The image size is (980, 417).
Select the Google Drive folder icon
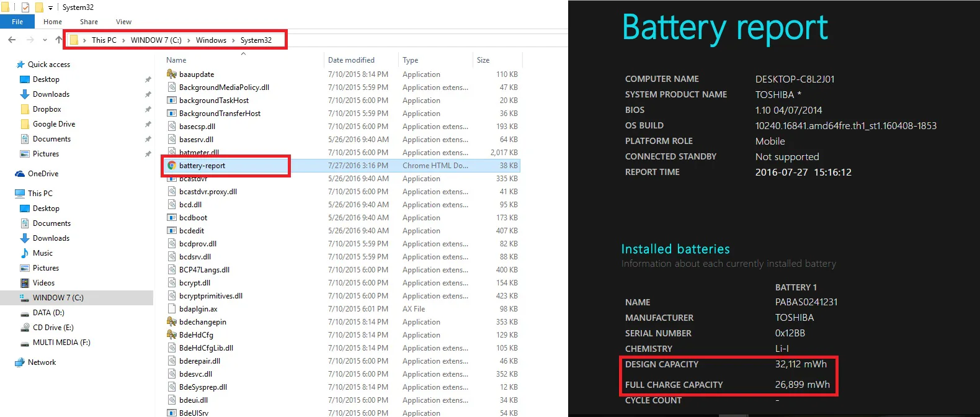click(x=25, y=124)
